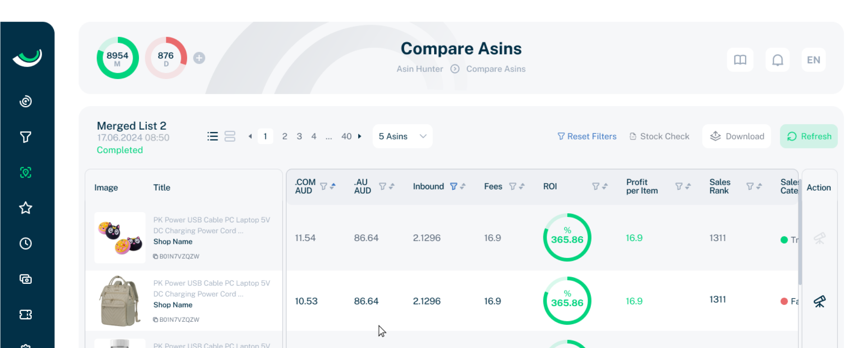Switch to list view layout
This screenshot has height=348, width=868.
click(213, 136)
